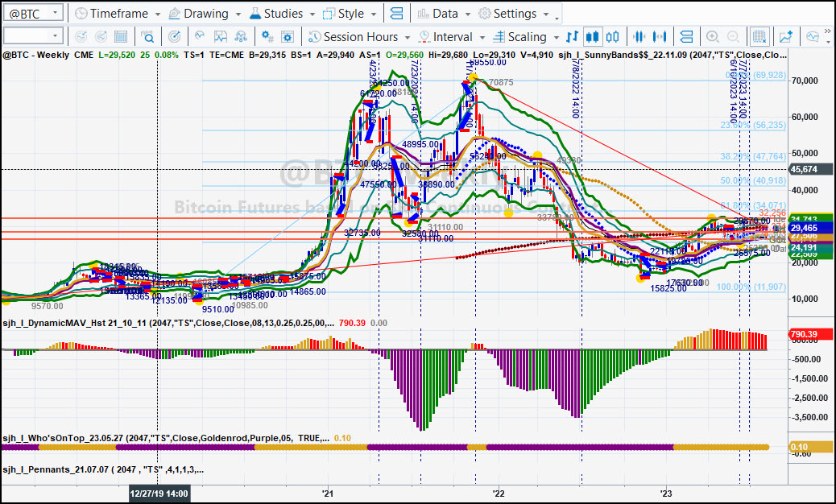Screen dimensions: 836x504
Task: Expand the Drawing dropdown arrow
Action: 238,14
